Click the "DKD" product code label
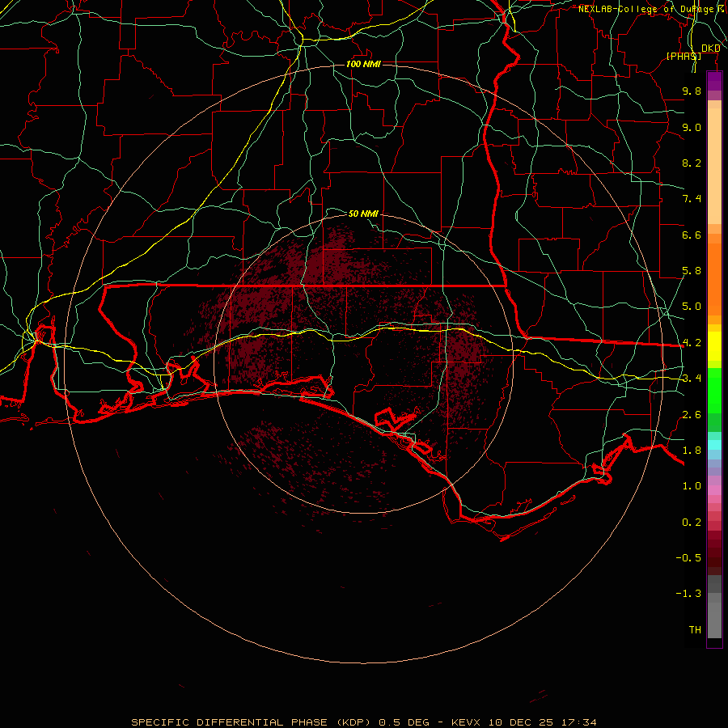Screen dimensions: 728x728 point(710,49)
